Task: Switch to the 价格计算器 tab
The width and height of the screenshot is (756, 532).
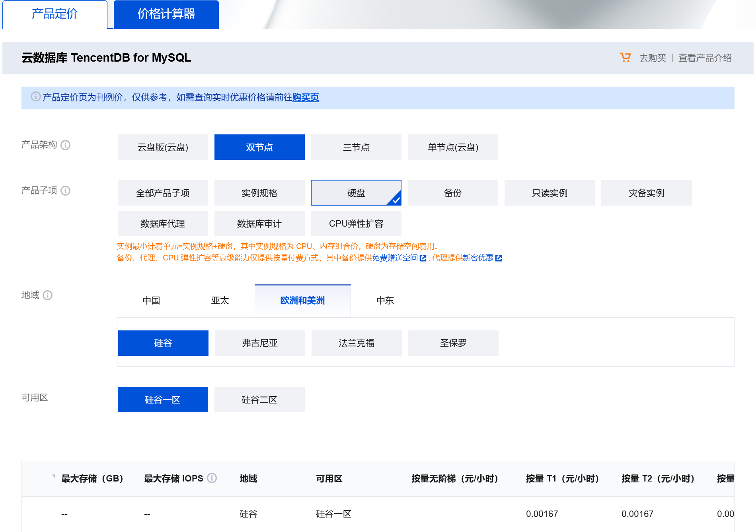Action: coord(166,14)
